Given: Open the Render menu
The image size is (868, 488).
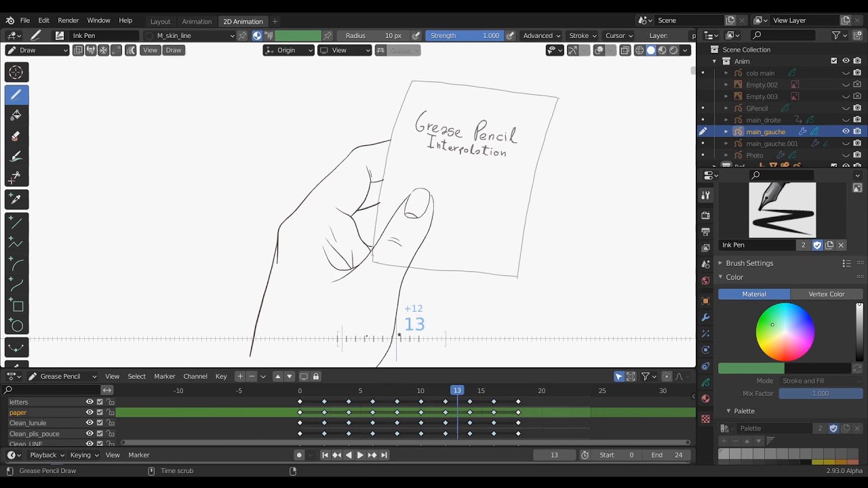Looking at the screenshot, I should (68, 21).
